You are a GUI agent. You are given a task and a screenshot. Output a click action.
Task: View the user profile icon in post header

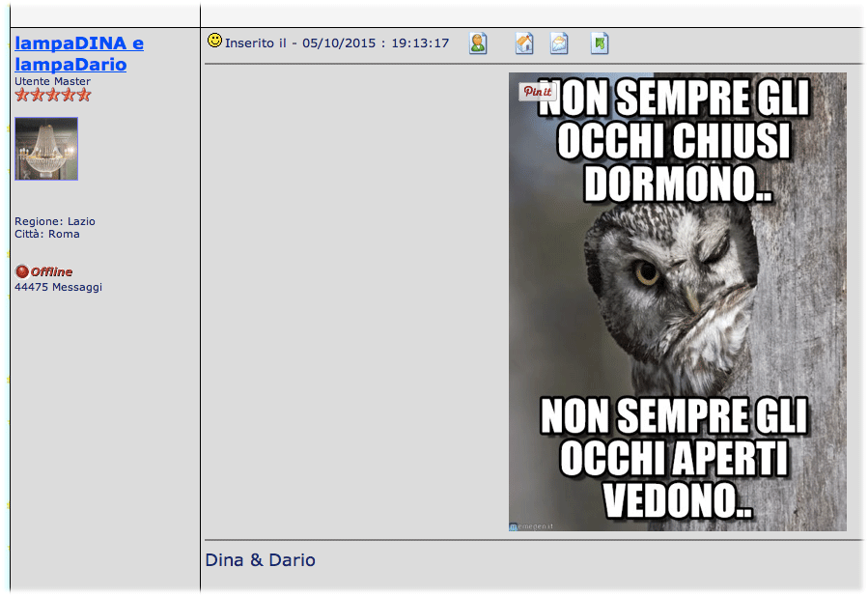[478, 43]
